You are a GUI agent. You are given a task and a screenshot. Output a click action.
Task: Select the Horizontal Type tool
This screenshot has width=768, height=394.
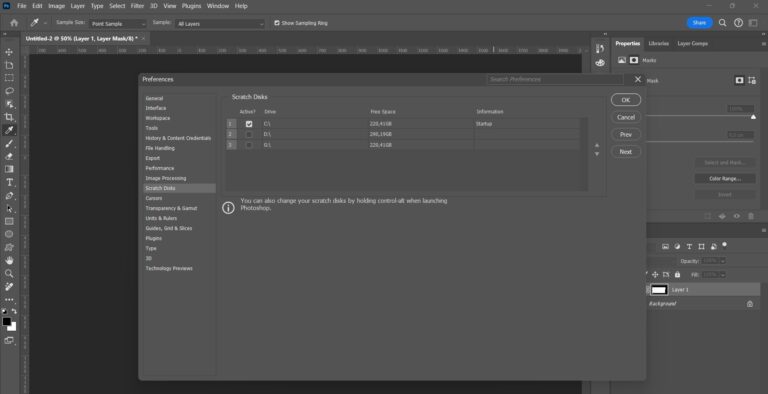pyautogui.click(x=9, y=182)
